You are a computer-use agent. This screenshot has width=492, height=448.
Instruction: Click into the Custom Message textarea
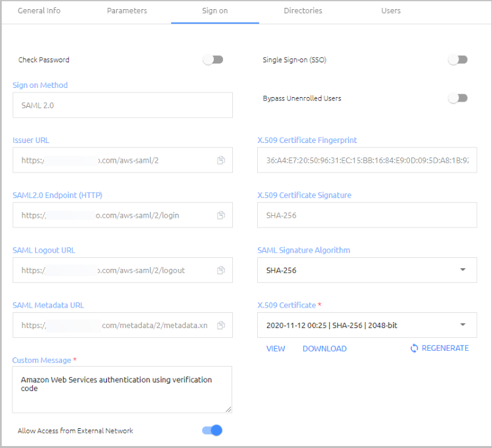[122, 390]
